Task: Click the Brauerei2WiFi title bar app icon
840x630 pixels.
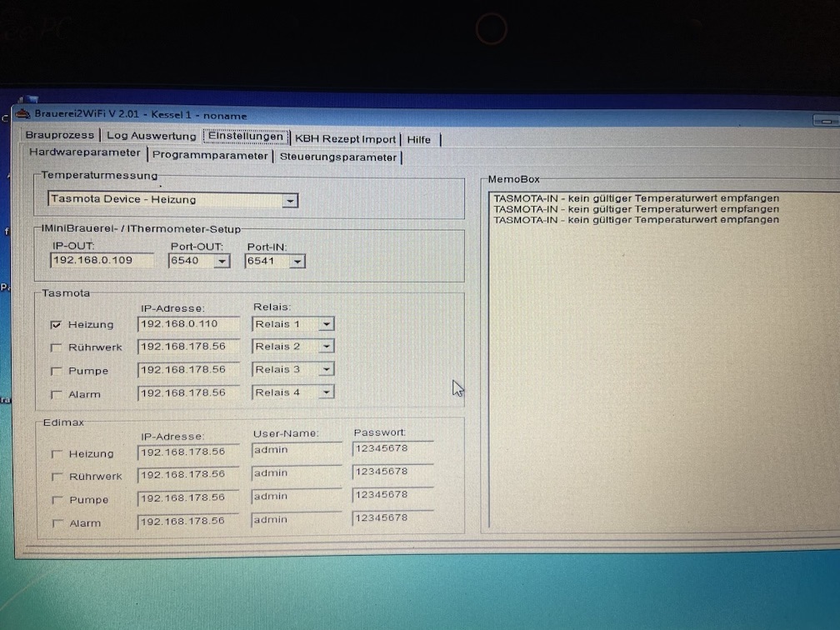Action: tap(23, 114)
